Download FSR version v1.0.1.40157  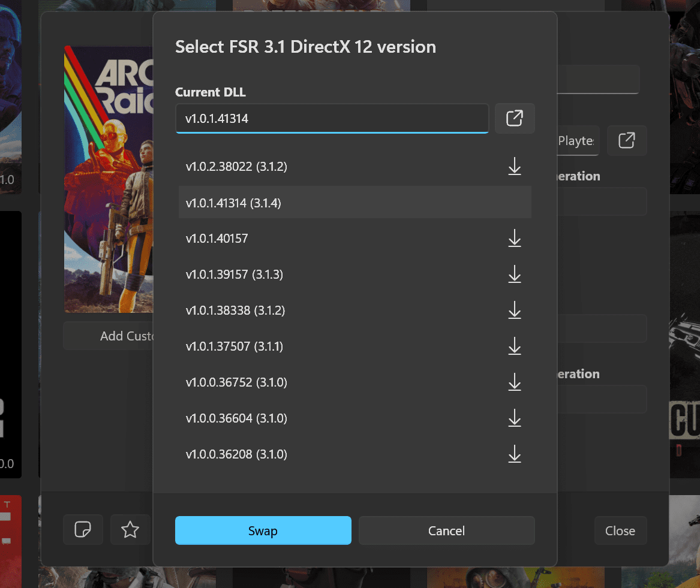tap(514, 239)
